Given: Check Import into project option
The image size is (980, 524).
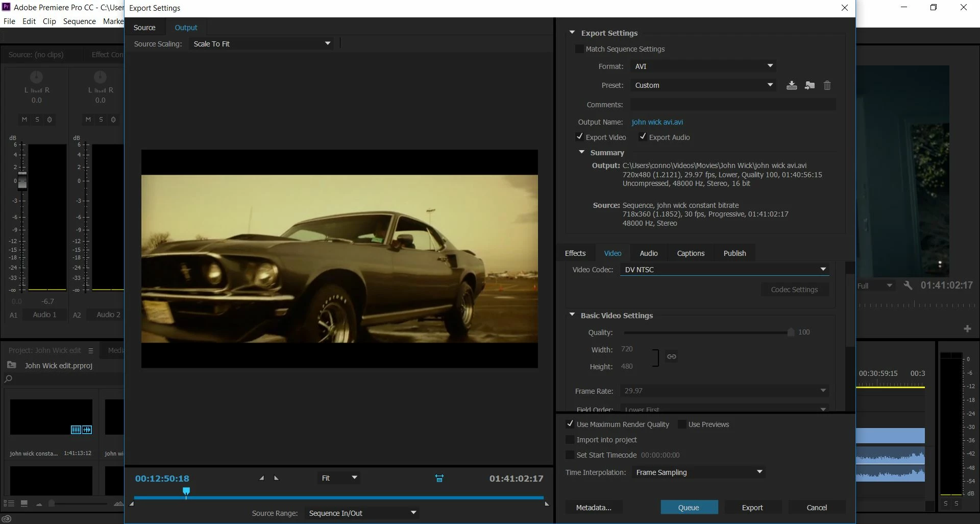Looking at the screenshot, I should (x=570, y=439).
